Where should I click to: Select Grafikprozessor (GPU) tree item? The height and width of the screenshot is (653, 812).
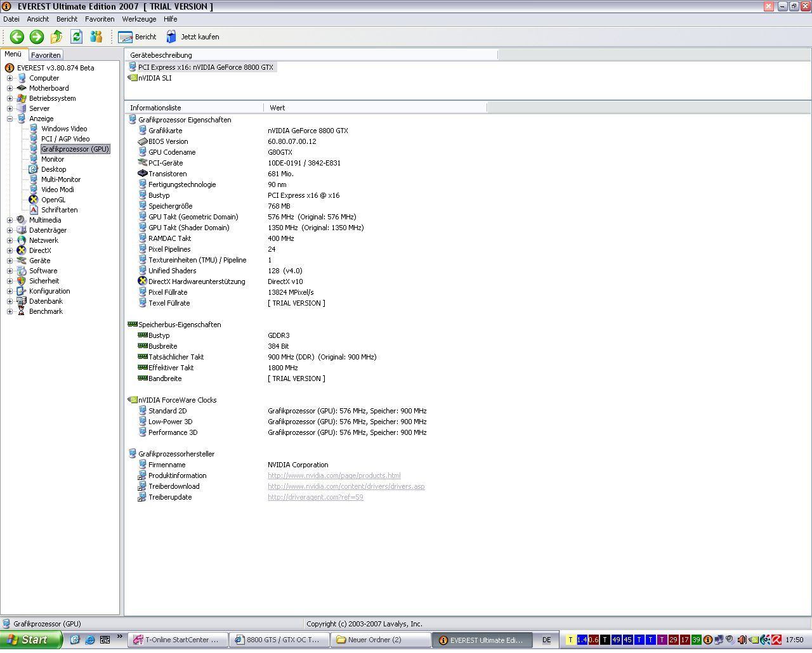point(75,149)
